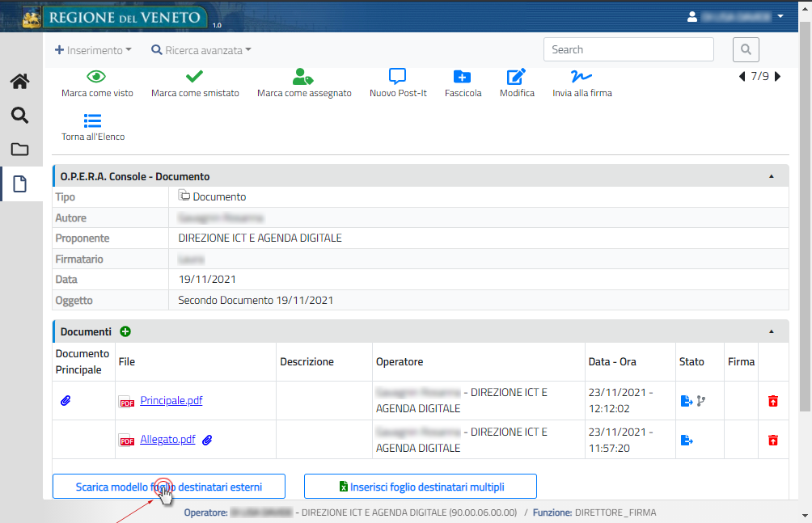Open the folder section in sidebar

pos(20,150)
